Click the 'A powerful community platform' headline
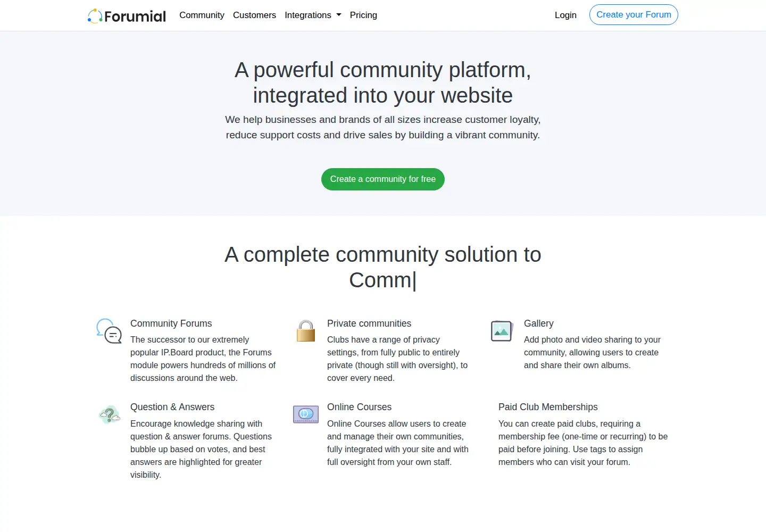Screen dimensions: 766x532 pos(383,83)
